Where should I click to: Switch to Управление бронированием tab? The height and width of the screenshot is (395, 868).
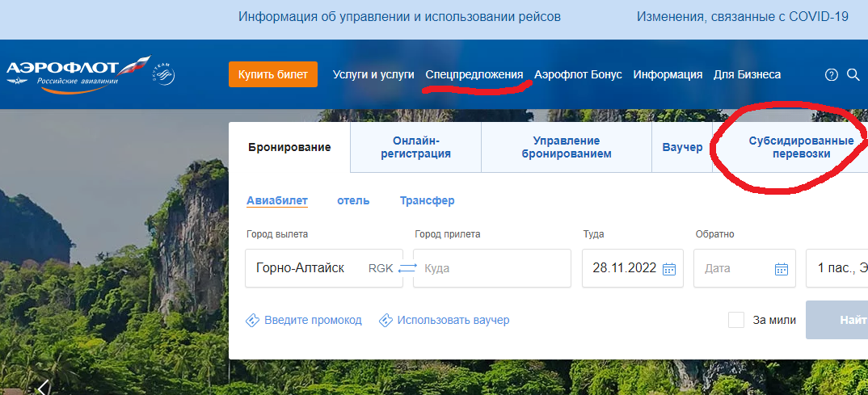567,147
